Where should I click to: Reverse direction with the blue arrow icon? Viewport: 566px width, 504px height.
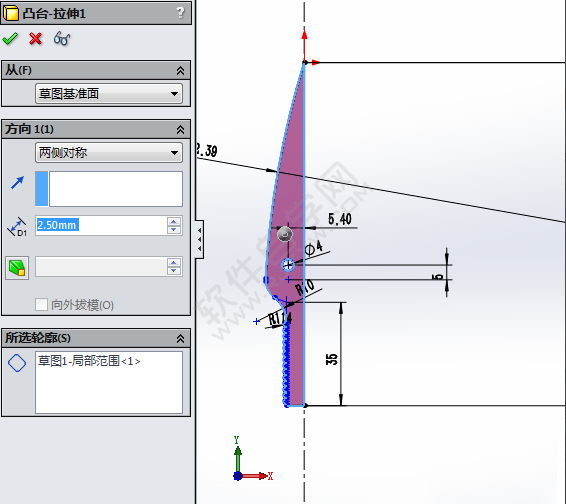pyautogui.click(x=17, y=183)
